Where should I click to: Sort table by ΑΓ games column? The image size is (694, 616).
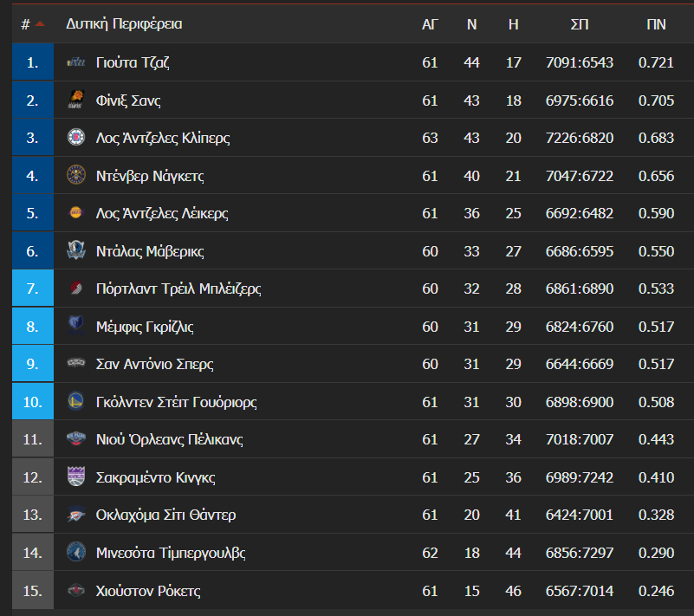[x=430, y=24]
